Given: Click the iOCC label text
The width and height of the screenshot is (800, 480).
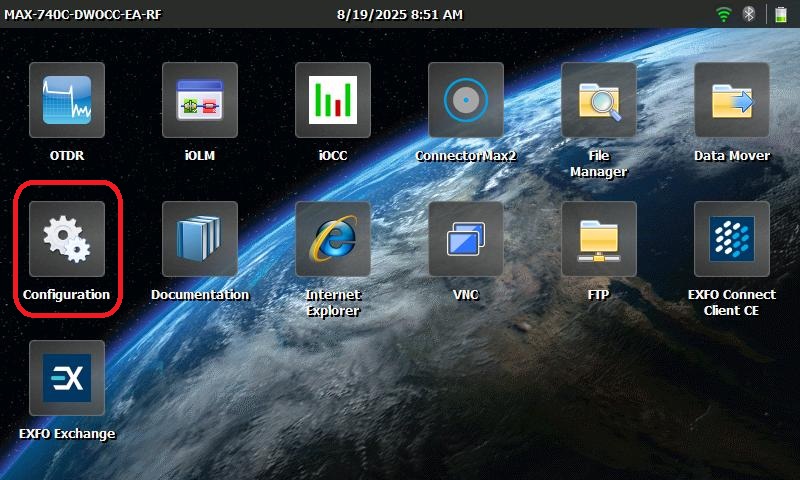Looking at the screenshot, I should (333, 156).
